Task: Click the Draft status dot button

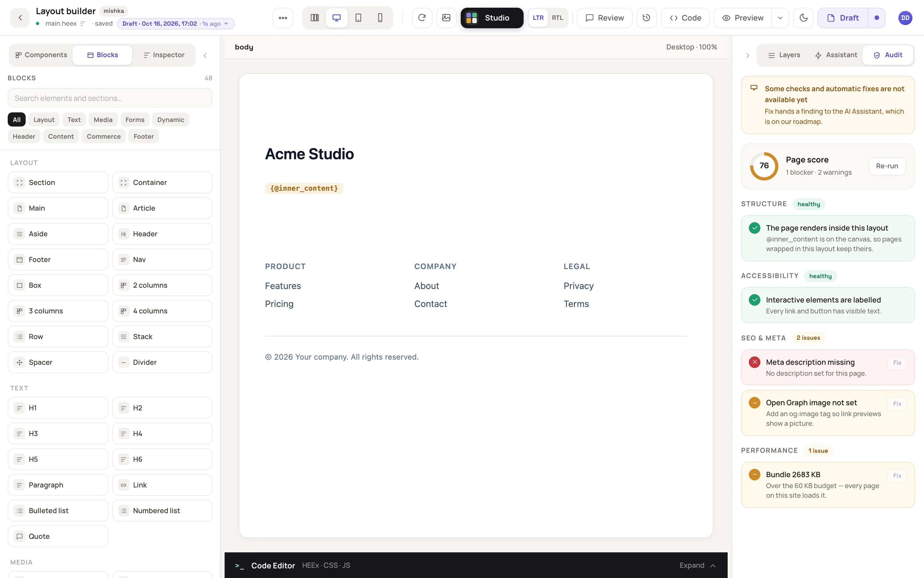Action: [x=877, y=18]
